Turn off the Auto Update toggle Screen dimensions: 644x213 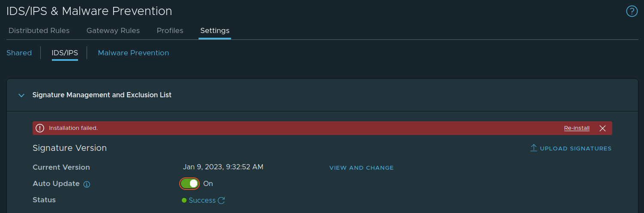tap(190, 183)
